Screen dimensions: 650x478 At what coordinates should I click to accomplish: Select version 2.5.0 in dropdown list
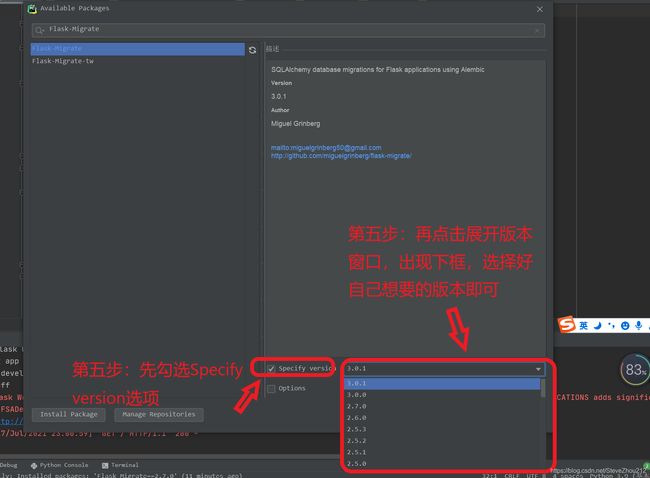[442, 463]
